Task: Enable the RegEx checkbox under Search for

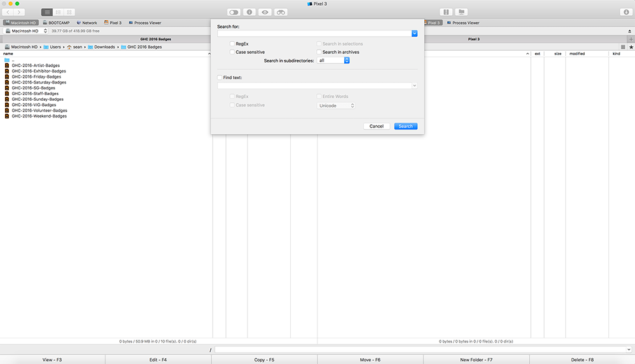Action: (232, 44)
